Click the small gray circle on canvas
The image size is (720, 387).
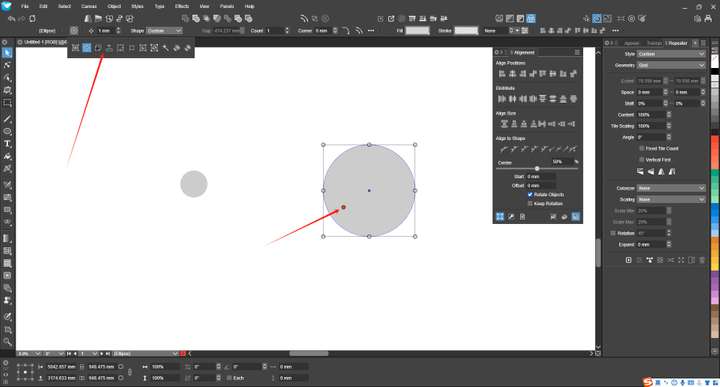[194, 184]
